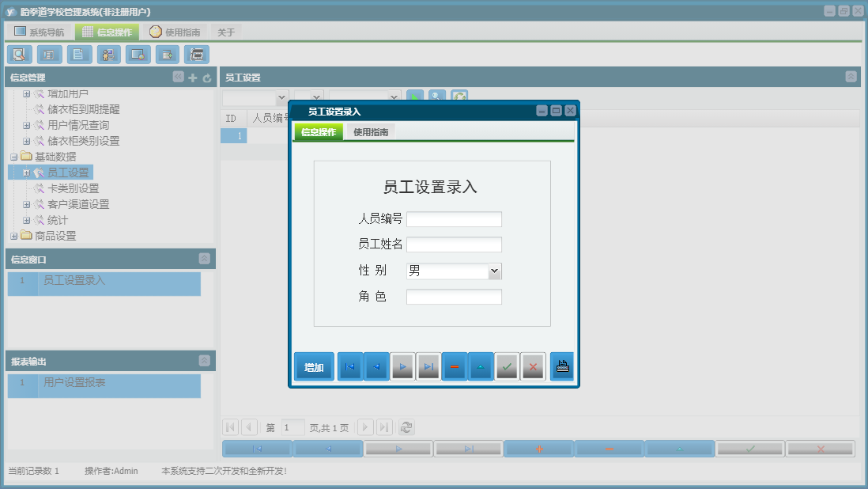
Task: Click the print icon in the dialog toolbar
Action: [x=562, y=366]
